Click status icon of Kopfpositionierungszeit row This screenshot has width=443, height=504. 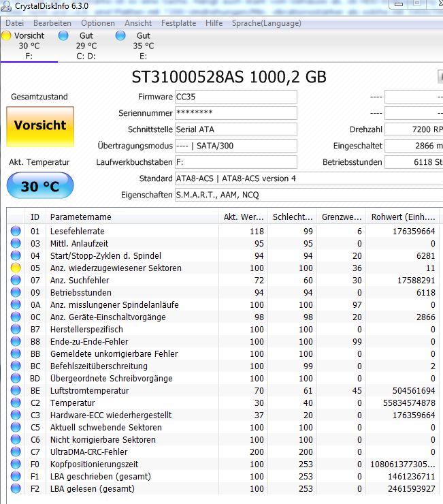click(16, 464)
